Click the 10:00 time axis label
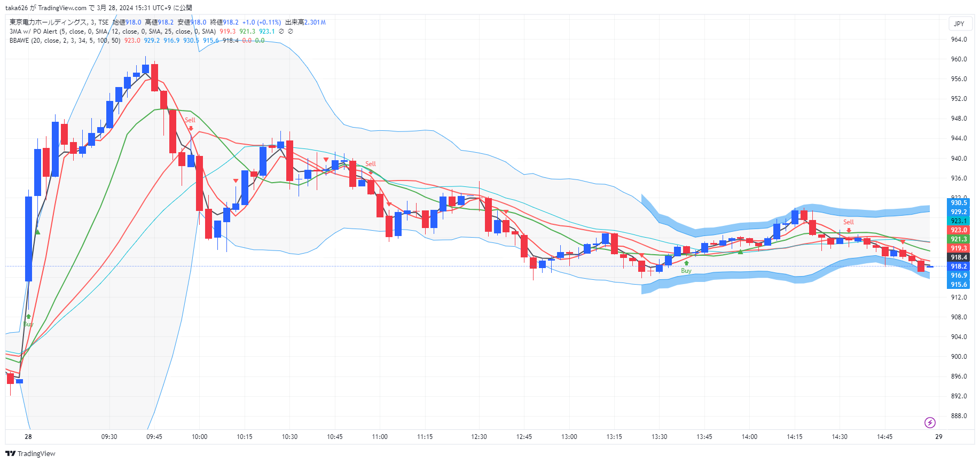 coord(199,437)
